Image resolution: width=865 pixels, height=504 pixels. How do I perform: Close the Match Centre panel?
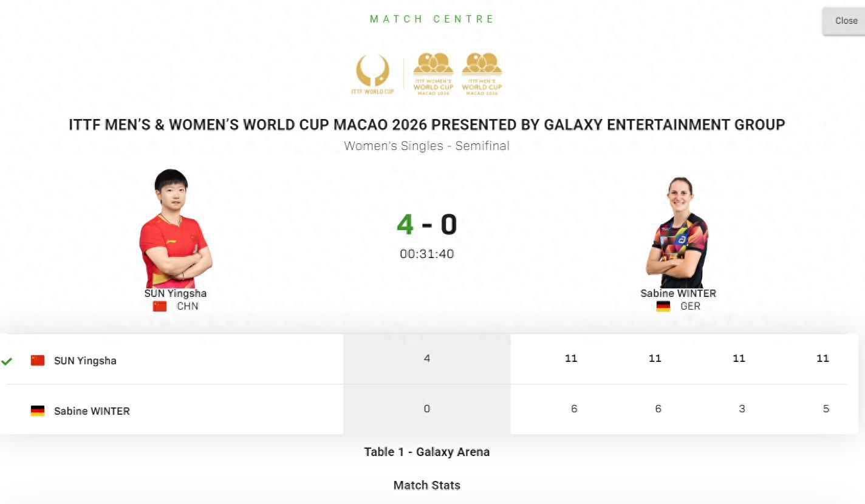click(846, 21)
